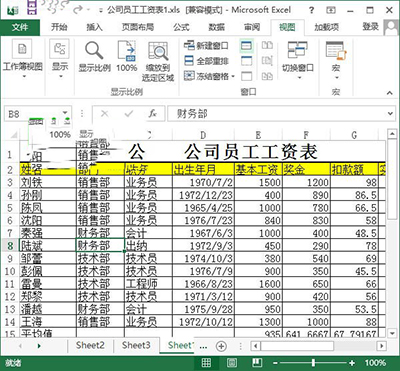Click Arrange All (全部重排)
Screen dimensions: 400x371
click(207, 61)
